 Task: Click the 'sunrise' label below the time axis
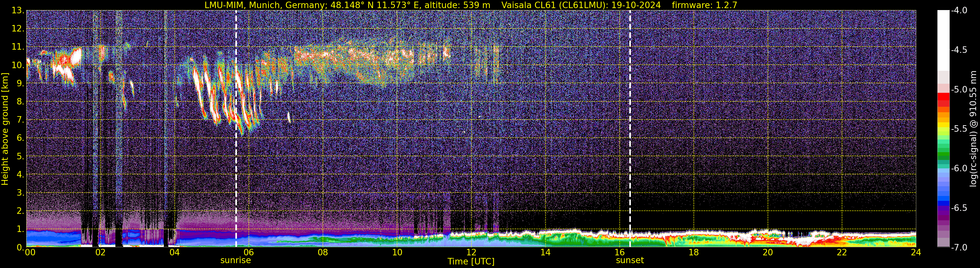[236, 261]
